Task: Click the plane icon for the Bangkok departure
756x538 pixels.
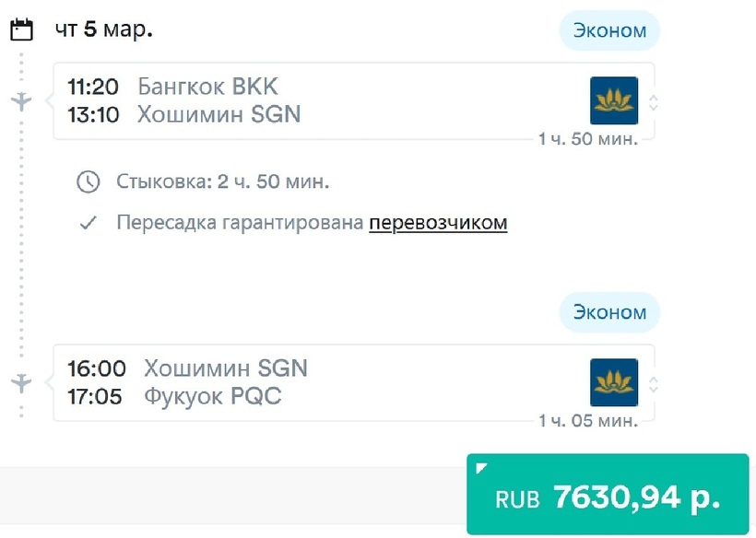Action: coord(21,101)
